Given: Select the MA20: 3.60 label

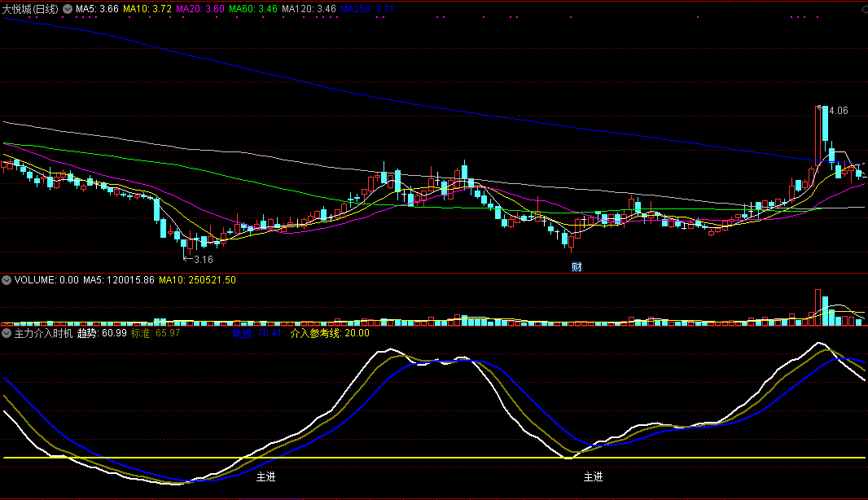Looking at the screenshot, I should click(200, 9).
